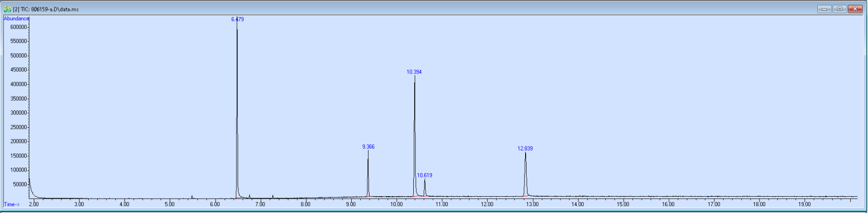This screenshot has height=213, width=868.
Task: Click the 13.00 time axis value
Action: (x=532, y=204)
